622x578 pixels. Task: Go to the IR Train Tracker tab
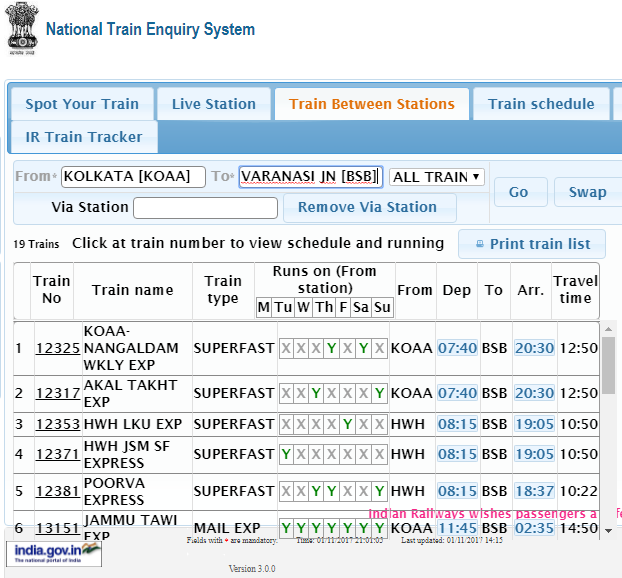84,137
